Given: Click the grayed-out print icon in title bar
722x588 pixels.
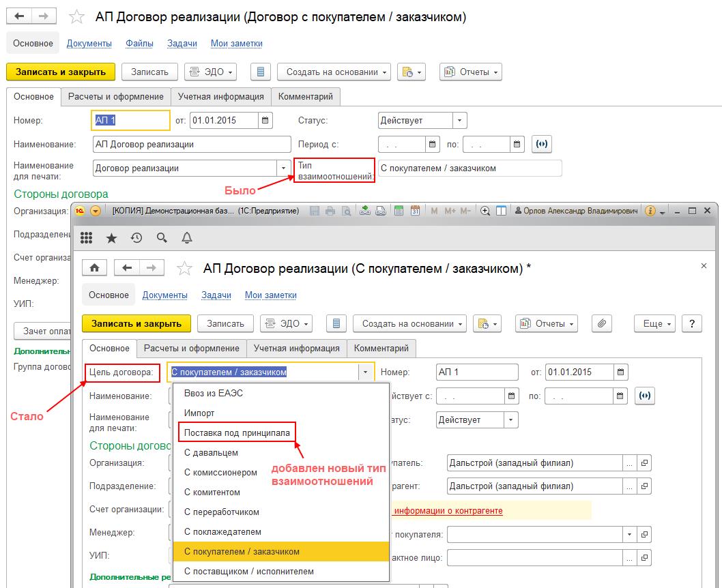Looking at the screenshot, I should coord(330,211).
